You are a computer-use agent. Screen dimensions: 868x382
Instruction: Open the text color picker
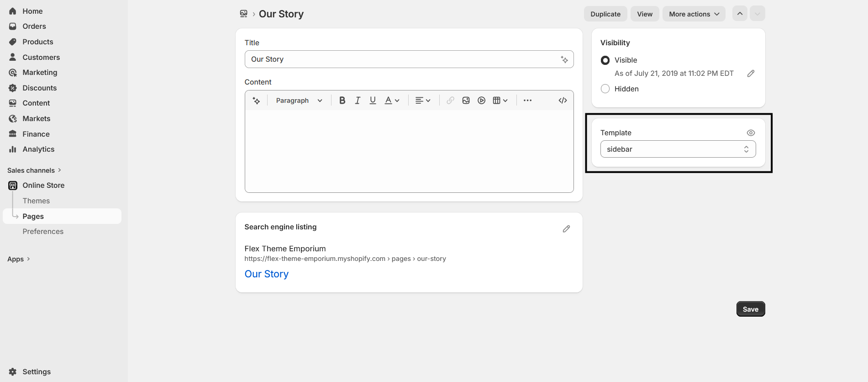[392, 101]
